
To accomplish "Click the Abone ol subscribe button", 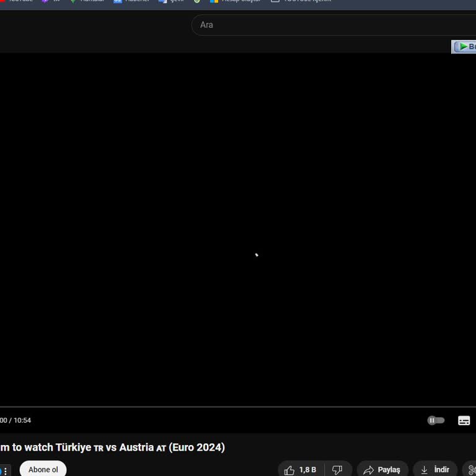I will [x=43, y=470].
